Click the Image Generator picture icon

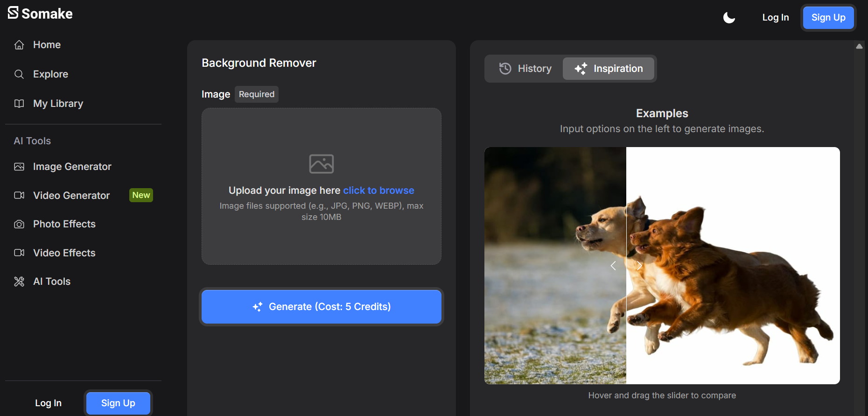click(x=19, y=167)
